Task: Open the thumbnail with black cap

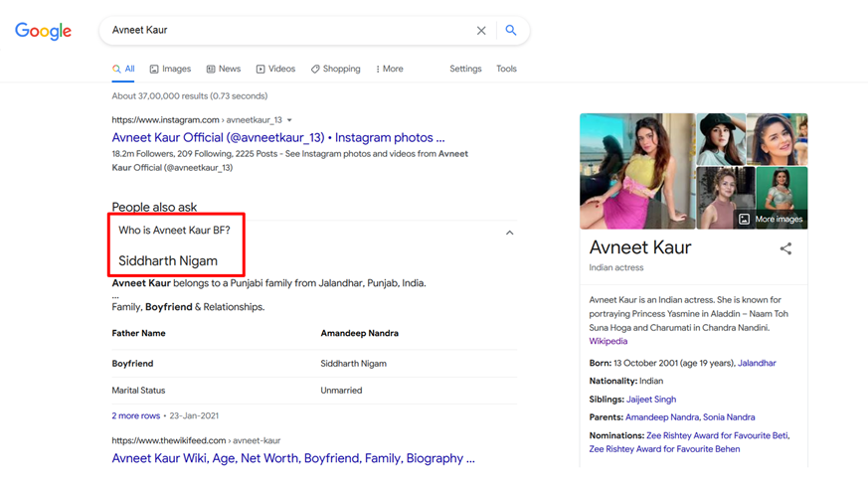Action: pos(721,139)
